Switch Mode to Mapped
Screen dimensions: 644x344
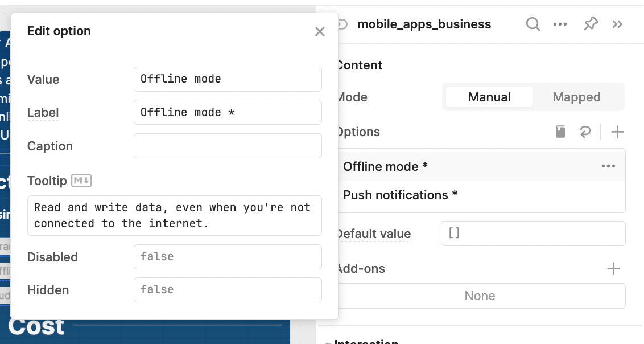click(x=576, y=97)
